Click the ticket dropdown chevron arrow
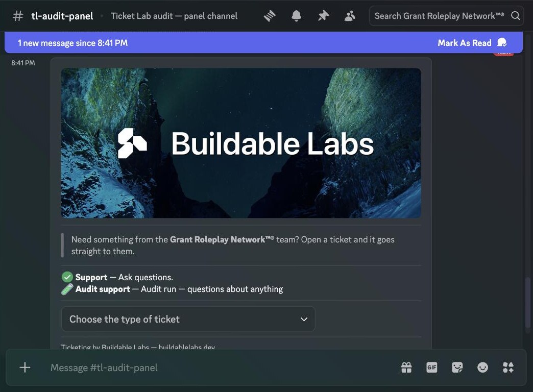This screenshot has width=533, height=392. [x=304, y=319]
